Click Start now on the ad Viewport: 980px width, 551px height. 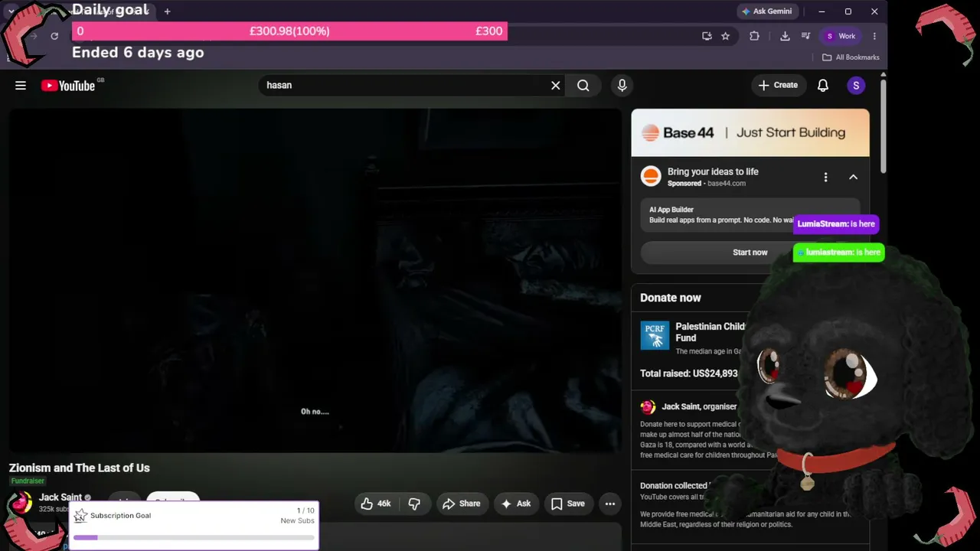750,253
